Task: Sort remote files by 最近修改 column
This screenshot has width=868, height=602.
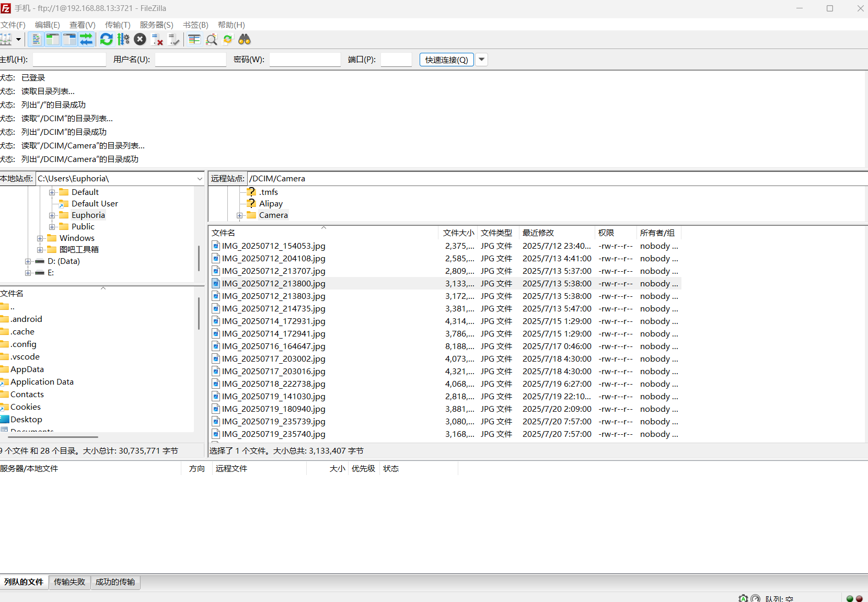Action: [538, 233]
